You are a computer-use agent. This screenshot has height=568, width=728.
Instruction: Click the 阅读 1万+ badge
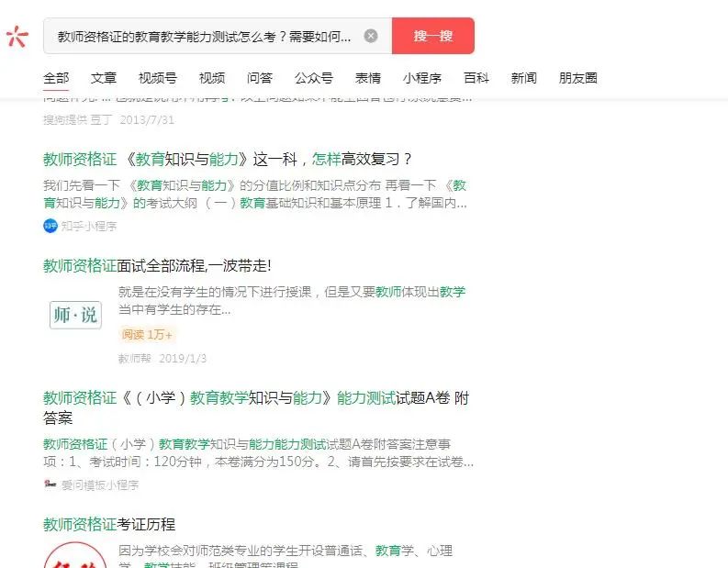pyautogui.click(x=147, y=335)
